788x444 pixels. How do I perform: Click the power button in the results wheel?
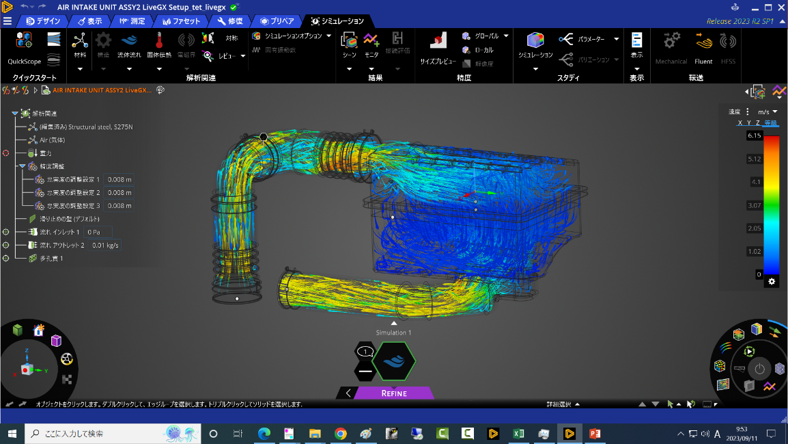[759, 370]
